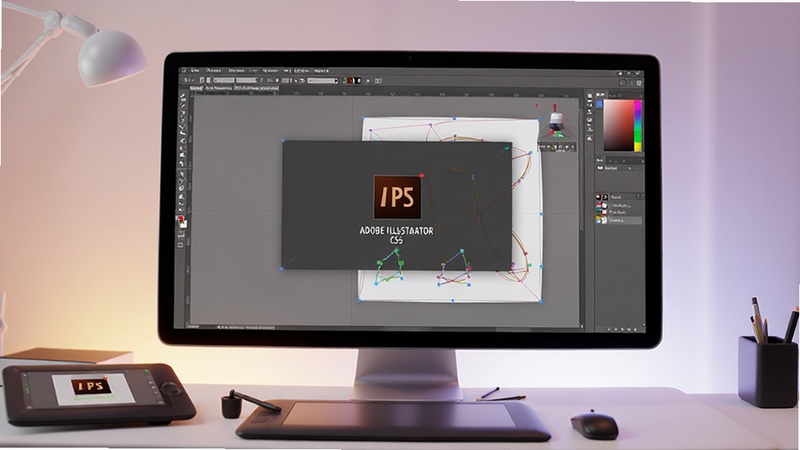Switch to the highlighted first document tab
Viewport: 800px width, 450px height.
click(x=196, y=88)
